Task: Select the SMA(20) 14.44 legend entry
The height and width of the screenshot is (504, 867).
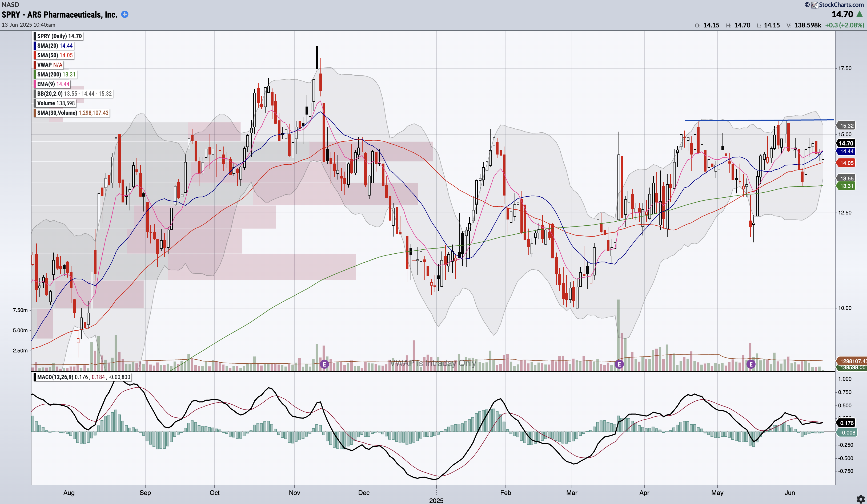Action: point(54,46)
